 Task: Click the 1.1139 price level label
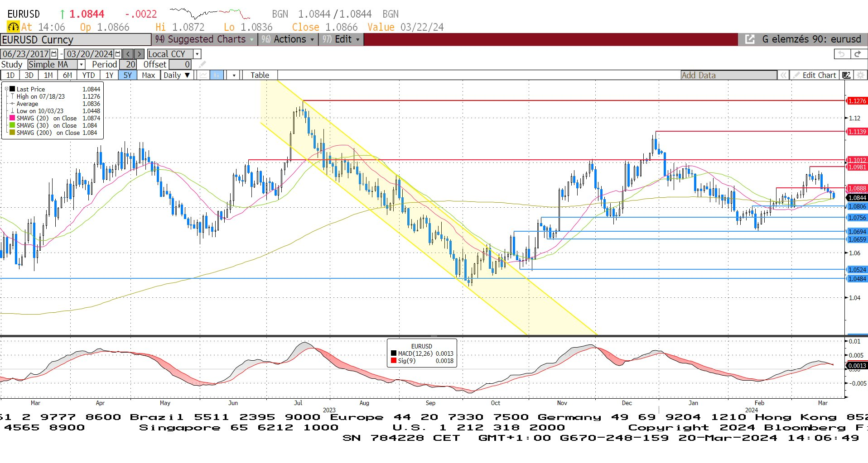coord(857,132)
